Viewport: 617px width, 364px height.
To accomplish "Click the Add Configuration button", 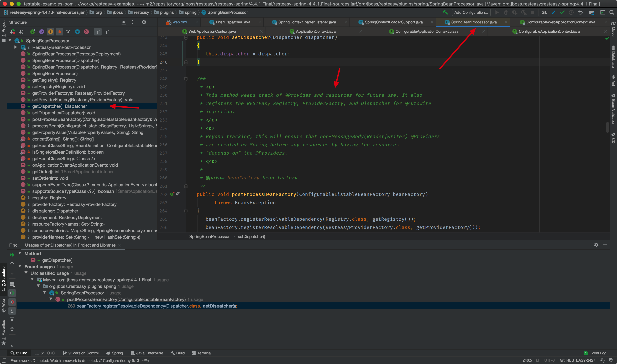I will 471,12.
